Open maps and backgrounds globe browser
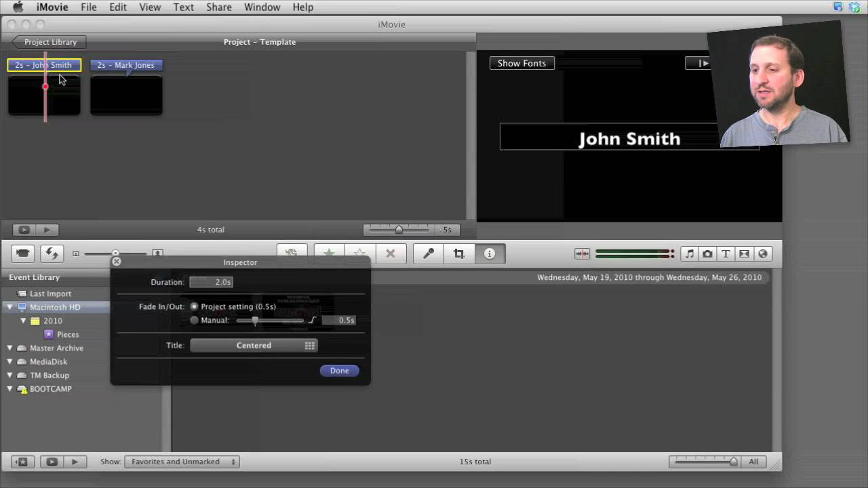868x488 pixels. 763,253
